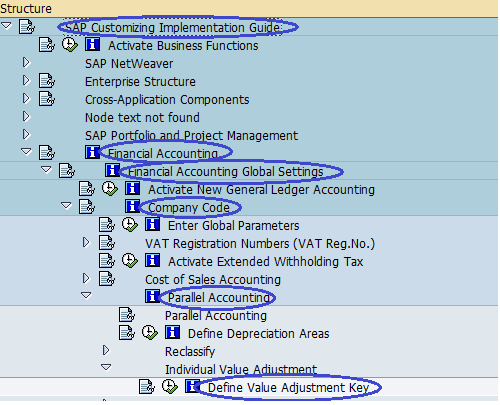The image size is (500, 405).
Task: Click document icon beside Cost of Sales Accounting
Action: tap(107, 279)
